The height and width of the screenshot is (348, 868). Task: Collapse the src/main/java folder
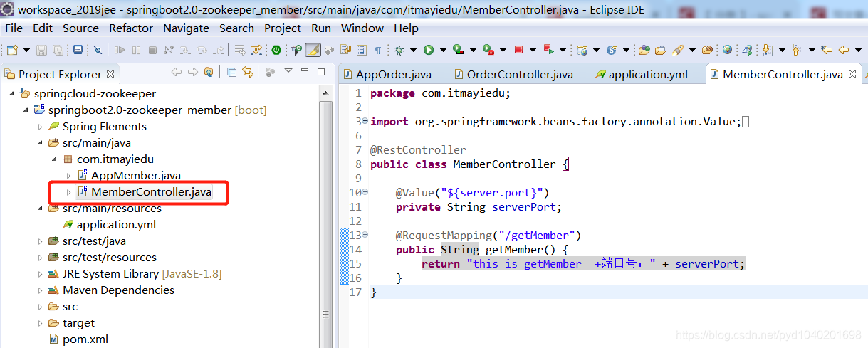[39, 143]
